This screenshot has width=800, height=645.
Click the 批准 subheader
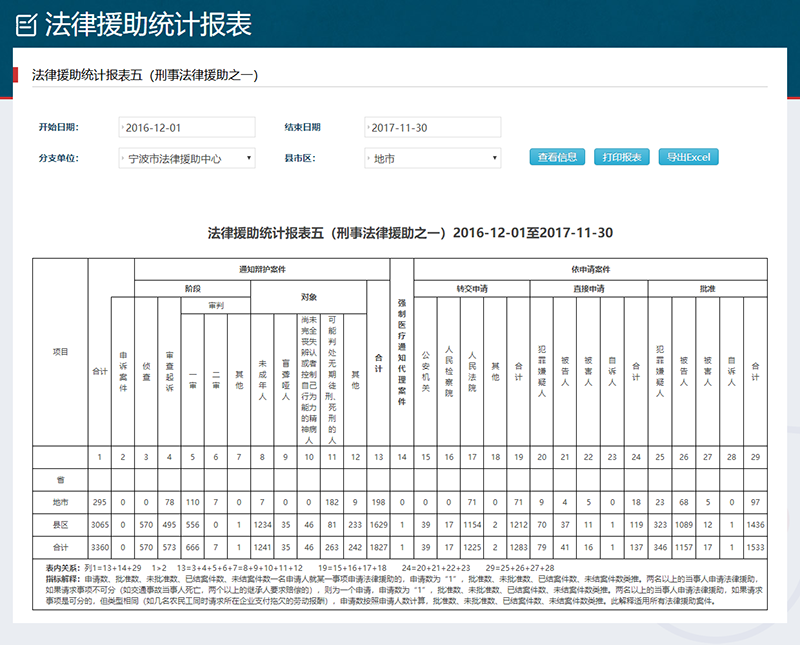[708, 289]
